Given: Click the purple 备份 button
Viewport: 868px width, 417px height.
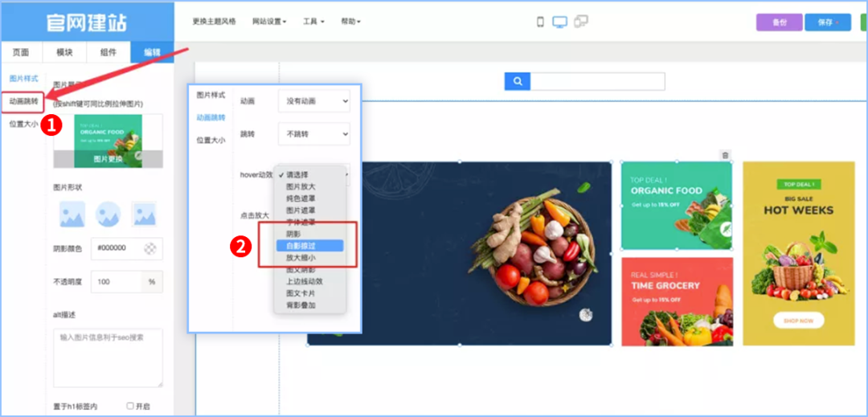Looking at the screenshot, I should (779, 22).
